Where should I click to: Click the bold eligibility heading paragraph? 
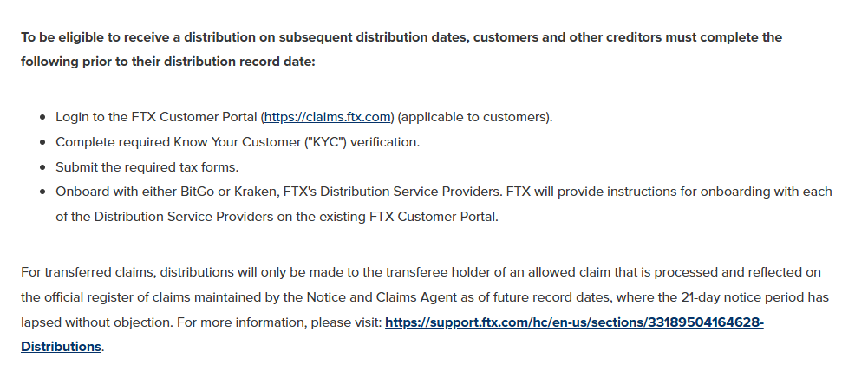[401, 38]
